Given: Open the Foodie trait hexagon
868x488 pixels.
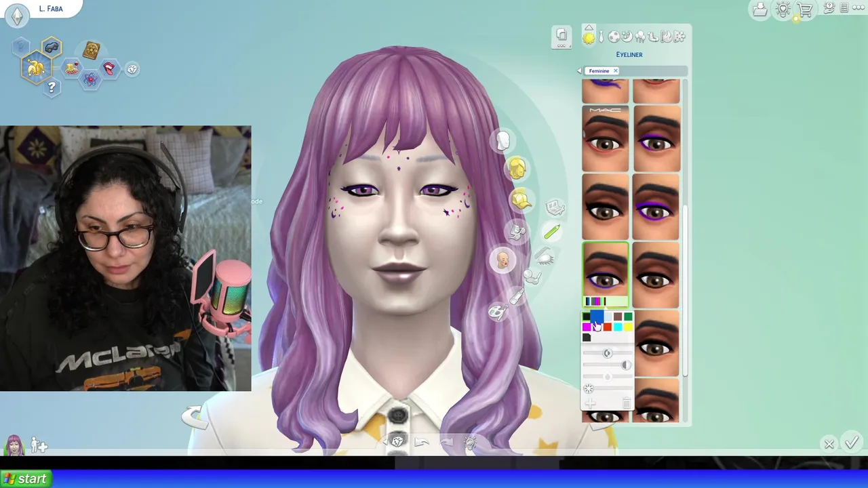Looking at the screenshot, I should [71, 68].
